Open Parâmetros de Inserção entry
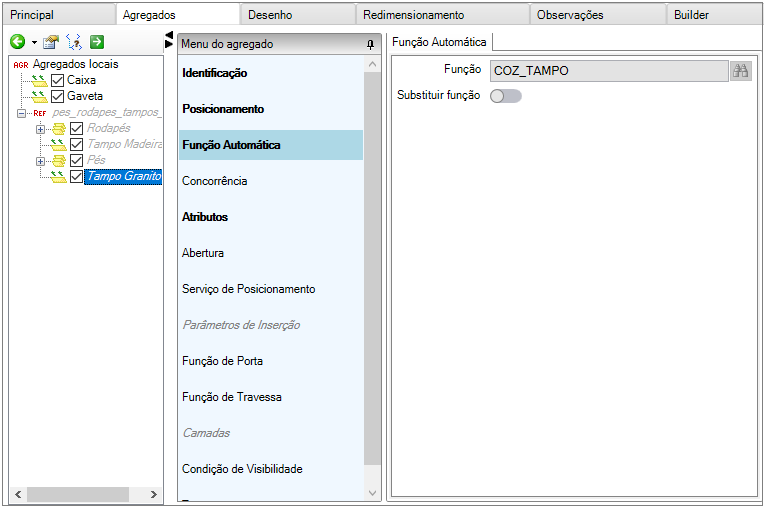 click(x=271, y=325)
